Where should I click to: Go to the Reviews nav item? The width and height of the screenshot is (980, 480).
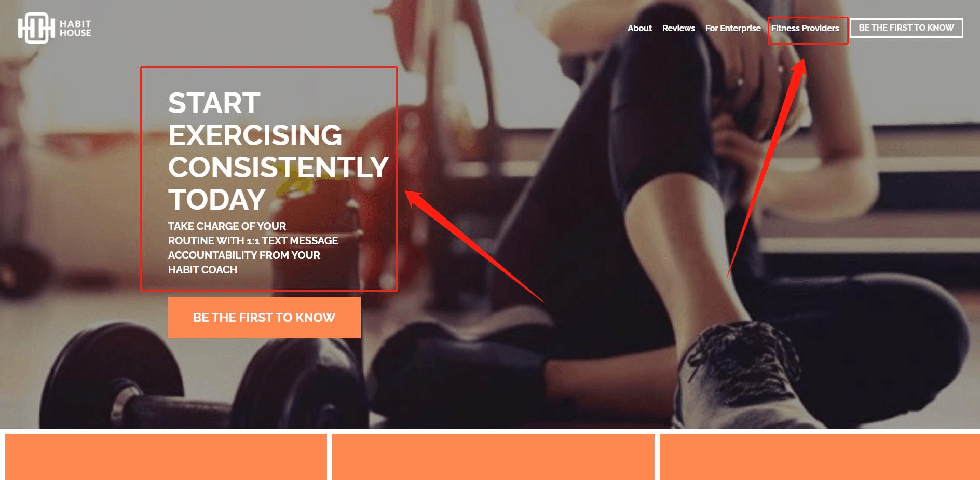point(678,28)
